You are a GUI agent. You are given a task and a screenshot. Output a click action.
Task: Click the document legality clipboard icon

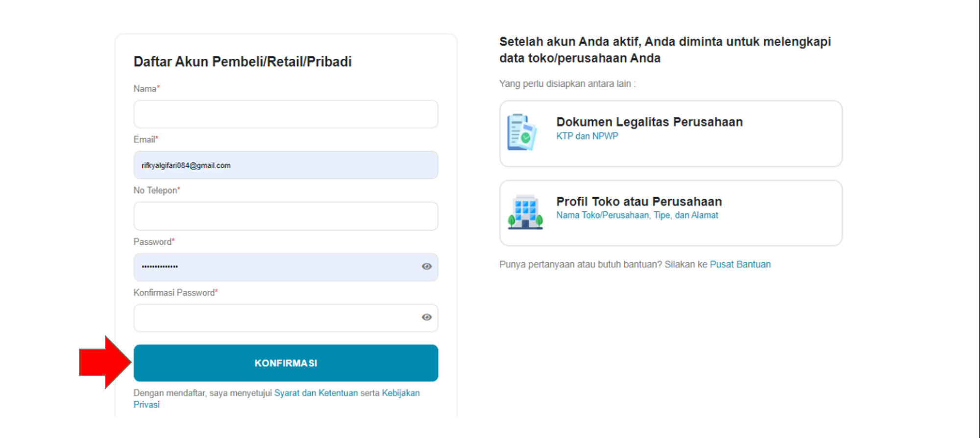[522, 132]
